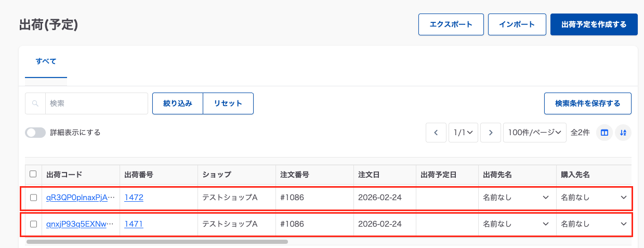Click the horizontal table scrollbar
The image size is (644, 248).
click(x=156, y=242)
